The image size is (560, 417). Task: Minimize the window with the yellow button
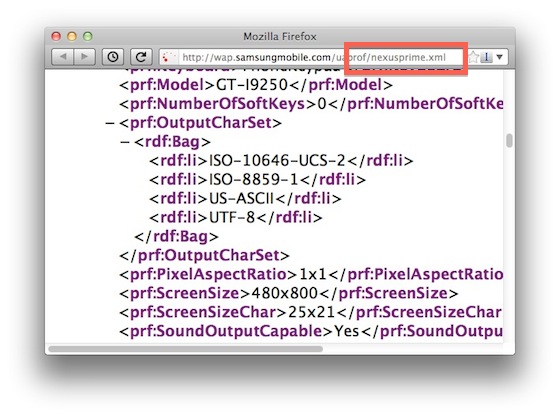(72, 36)
